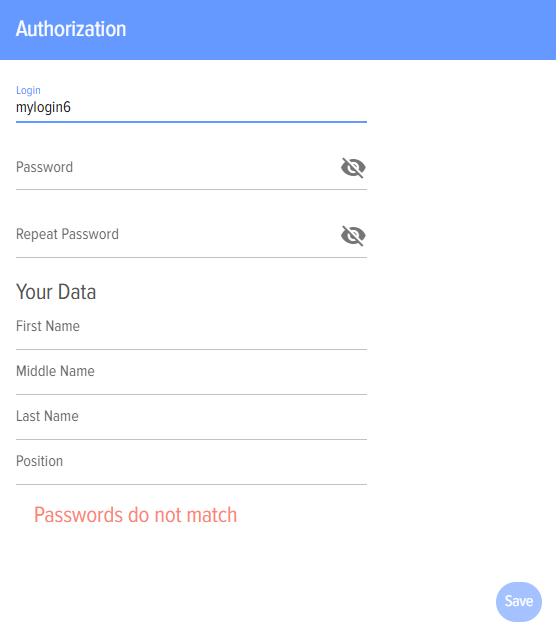This screenshot has width=556, height=638.
Task: Click the gray Password placeholder label
Action: point(44,167)
